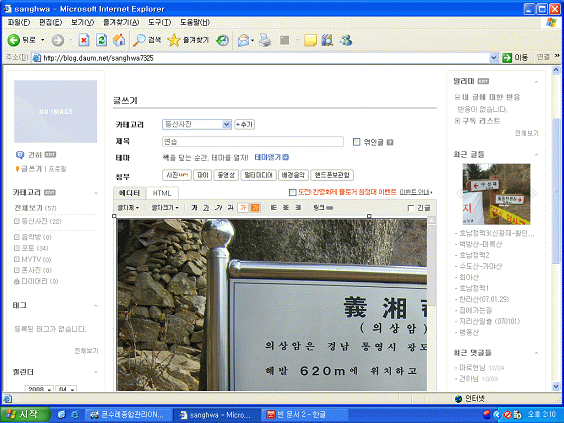Open the address bar history dropdown arrow
The height and width of the screenshot is (423, 564).
494,57
